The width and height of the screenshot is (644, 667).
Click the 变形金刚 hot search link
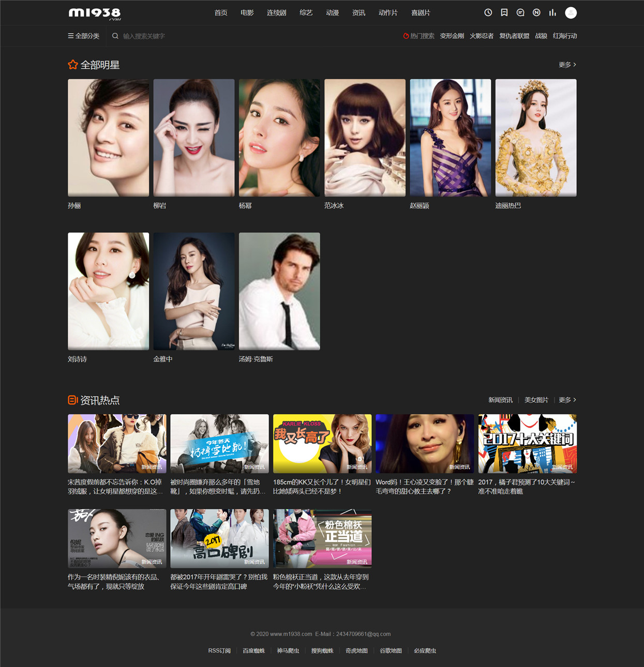(x=452, y=36)
